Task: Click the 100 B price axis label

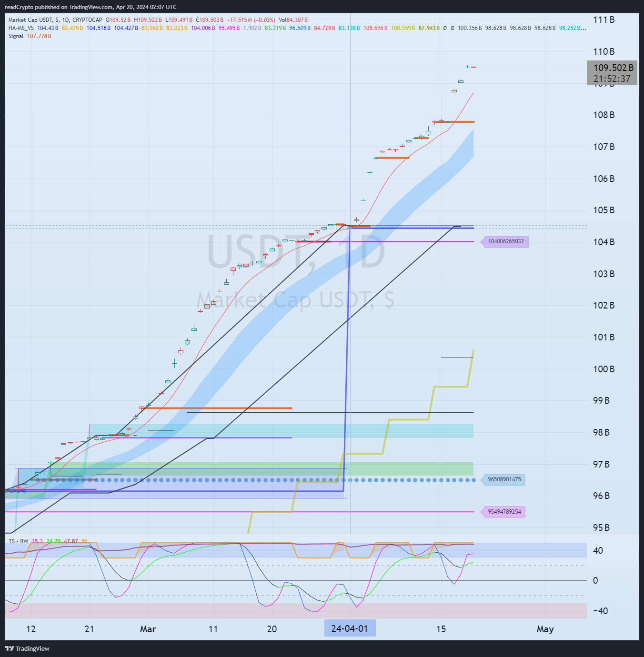Action: [604, 369]
